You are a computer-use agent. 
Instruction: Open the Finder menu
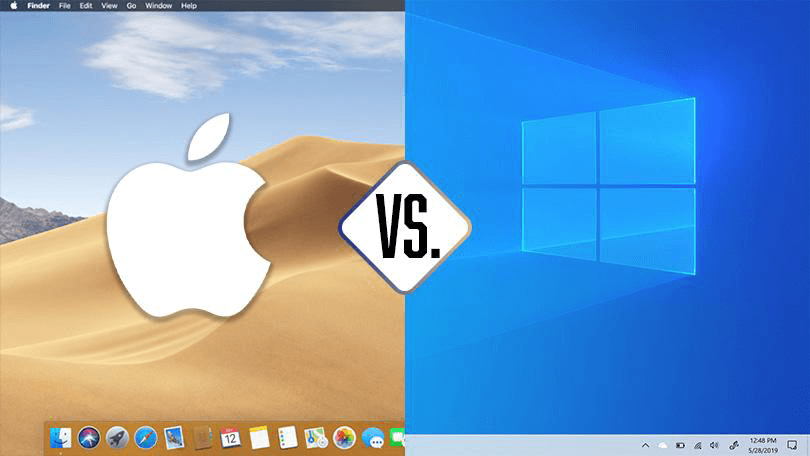click(38, 6)
